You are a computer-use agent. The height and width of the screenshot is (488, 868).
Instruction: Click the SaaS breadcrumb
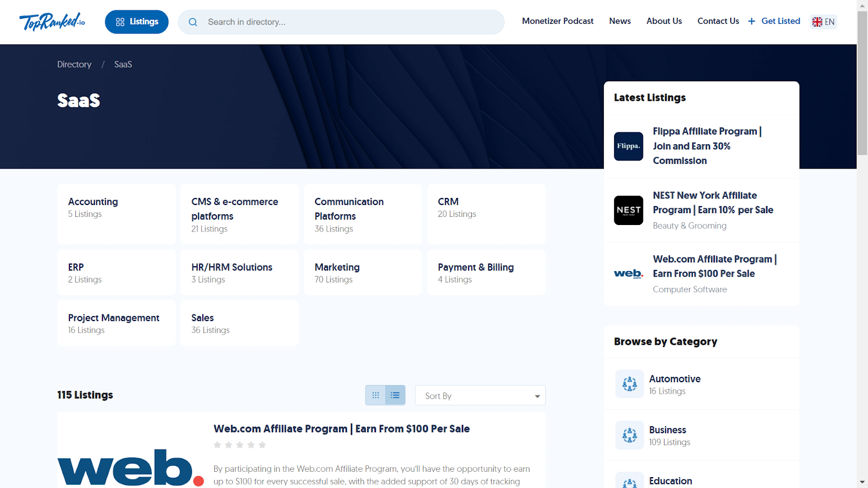click(123, 64)
